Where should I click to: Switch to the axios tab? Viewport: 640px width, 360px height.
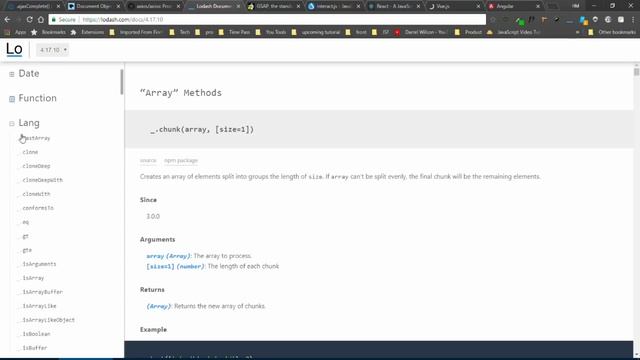click(x=154, y=6)
